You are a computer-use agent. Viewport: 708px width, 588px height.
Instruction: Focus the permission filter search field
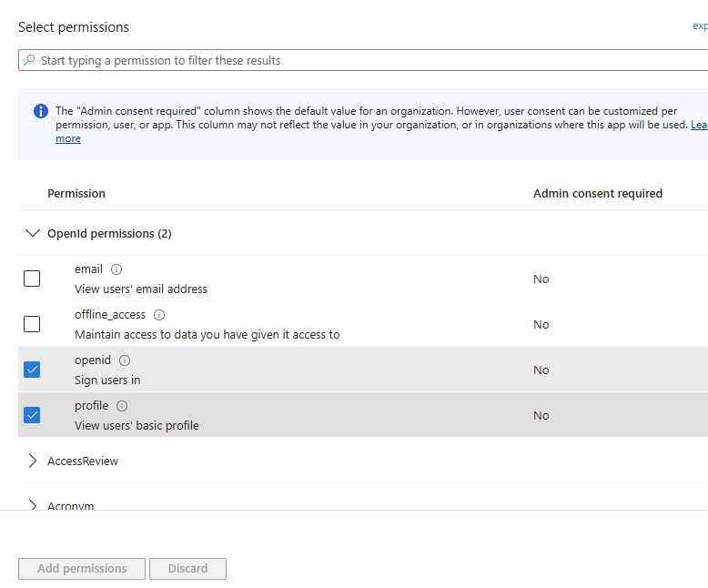coord(364,61)
